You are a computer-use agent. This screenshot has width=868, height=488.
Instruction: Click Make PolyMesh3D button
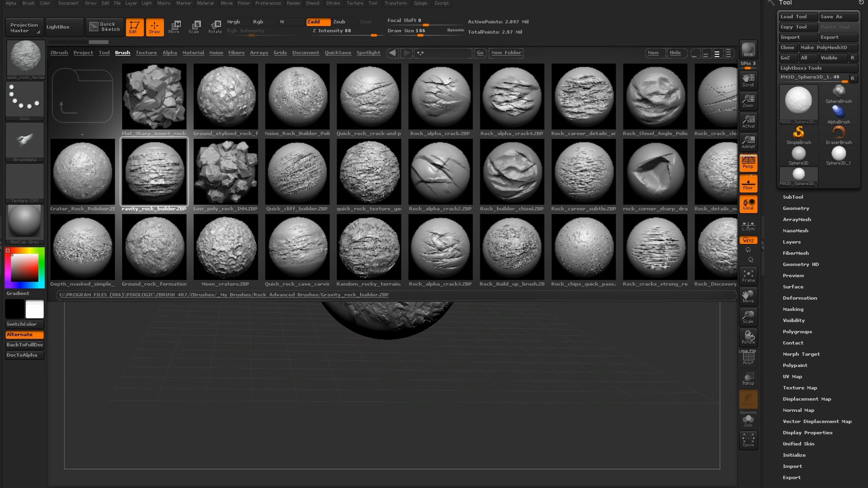tap(828, 47)
